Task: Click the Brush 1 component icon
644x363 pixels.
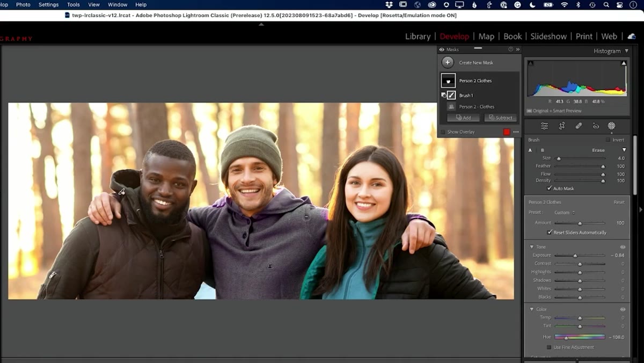Action: click(x=451, y=95)
